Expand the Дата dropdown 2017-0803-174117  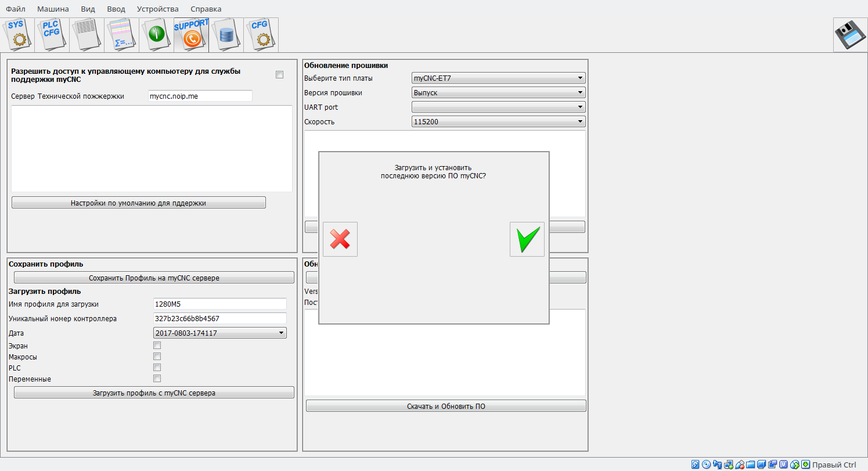coord(220,333)
